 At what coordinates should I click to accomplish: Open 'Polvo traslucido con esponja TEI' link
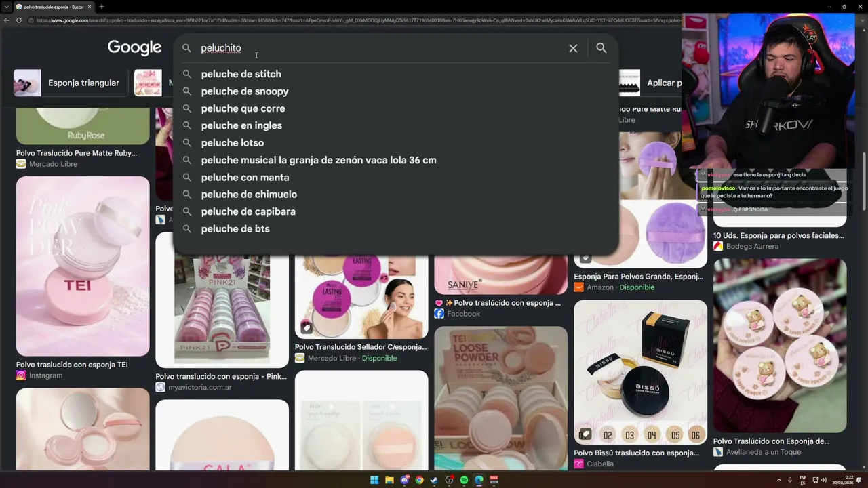(x=72, y=365)
